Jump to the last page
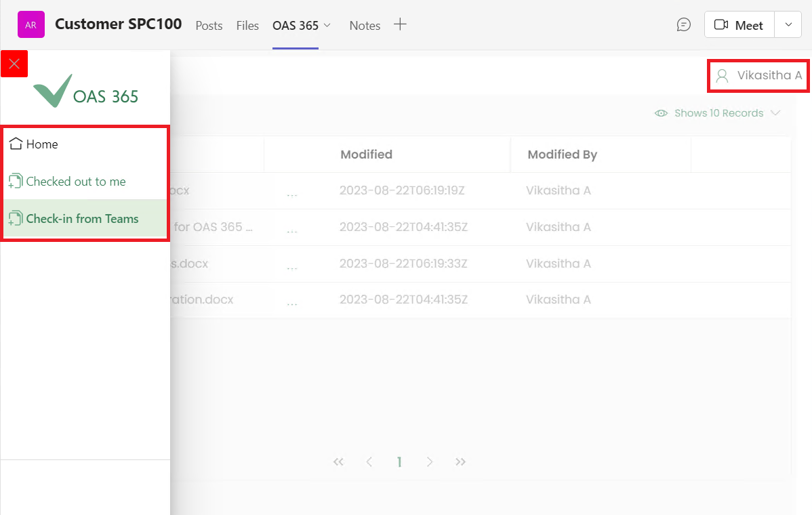This screenshot has width=812, height=515. coord(461,462)
